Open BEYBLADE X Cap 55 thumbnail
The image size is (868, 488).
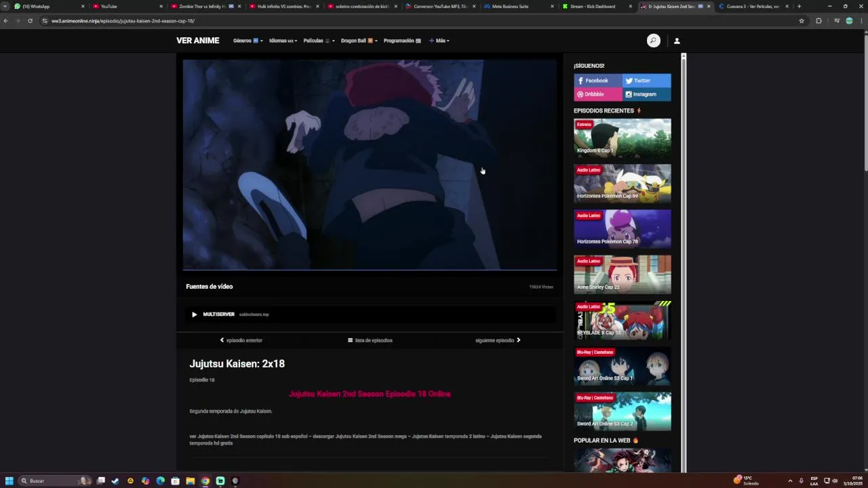click(x=623, y=320)
